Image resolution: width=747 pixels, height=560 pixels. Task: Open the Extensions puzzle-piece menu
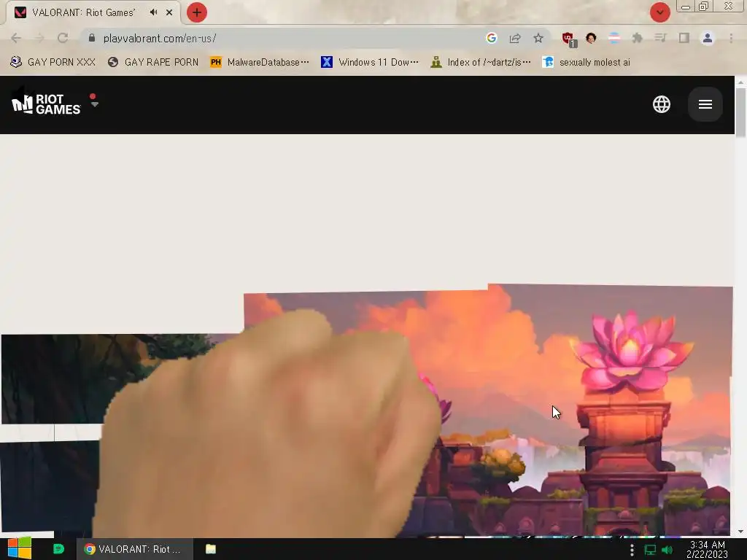(638, 38)
